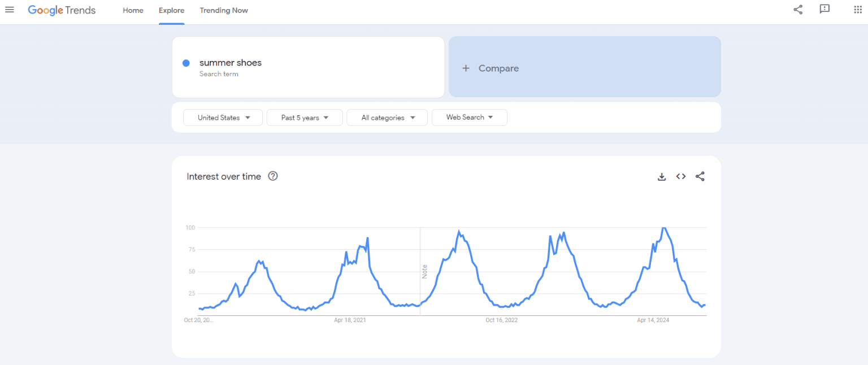This screenshot has width=868, height=365.
Task: Send feedback using the feedback icon
Action: 824,10
